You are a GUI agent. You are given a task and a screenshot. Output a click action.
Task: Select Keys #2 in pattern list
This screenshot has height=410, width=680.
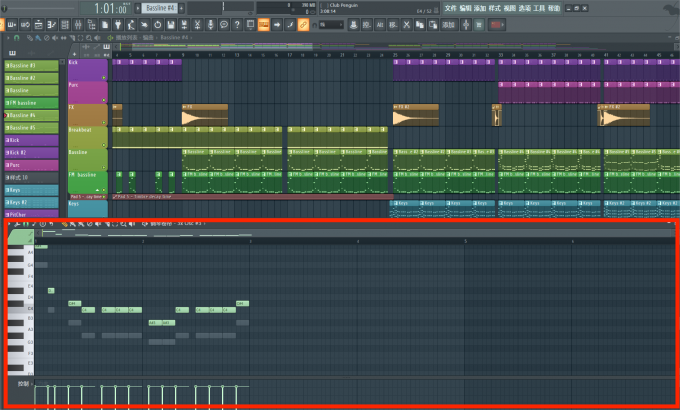tap(31, 202)
